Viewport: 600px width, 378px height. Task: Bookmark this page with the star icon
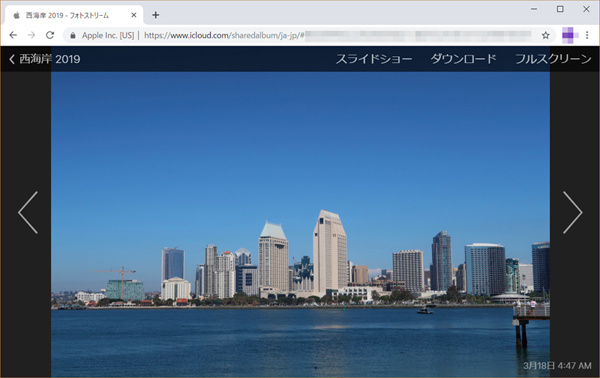(x=546, y=36)
